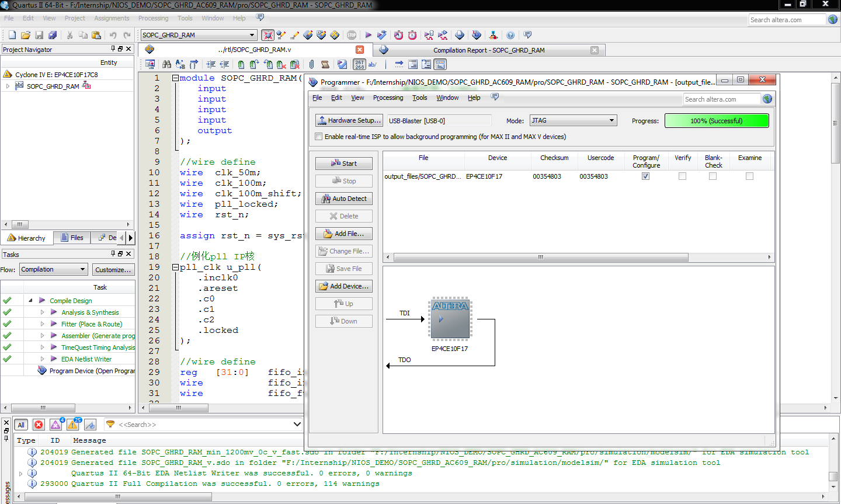This screenshot has height=504, width=841.
Task: Open Find using the binoculars icon
Action: coord(168,64)
